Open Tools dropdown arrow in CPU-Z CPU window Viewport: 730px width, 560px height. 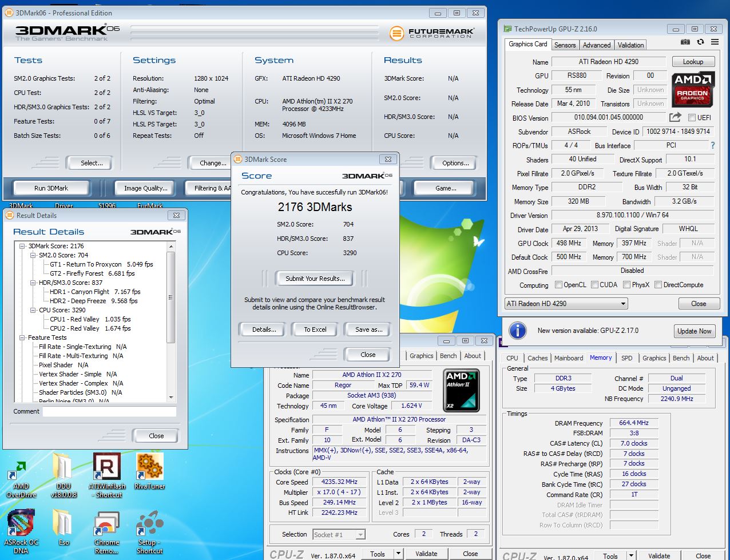(x=398, y=554)
